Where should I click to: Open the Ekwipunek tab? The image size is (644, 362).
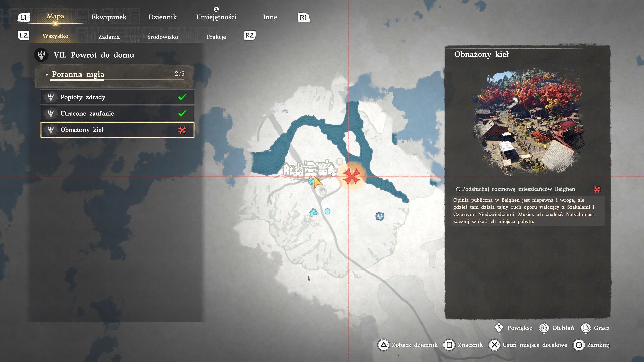[109, 17]
